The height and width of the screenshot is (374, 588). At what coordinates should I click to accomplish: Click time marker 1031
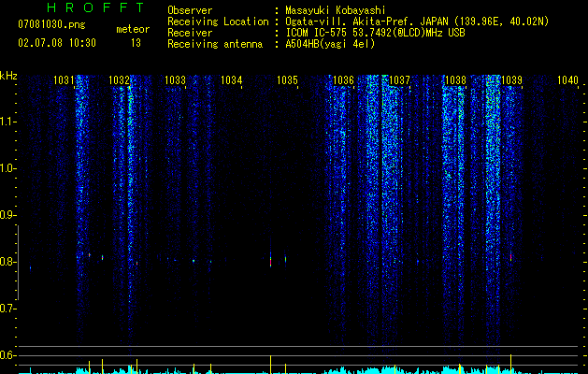point(64,80)
